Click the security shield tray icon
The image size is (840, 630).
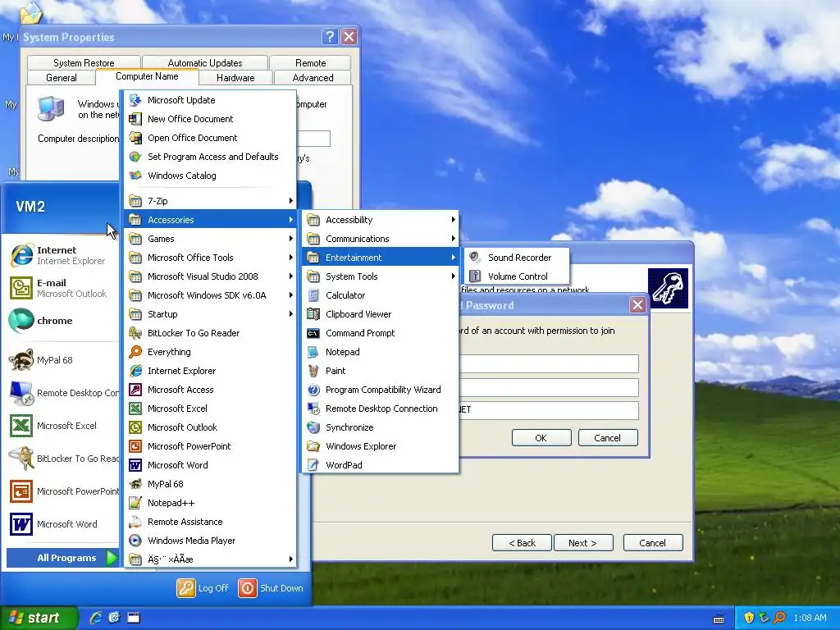click(x=749, y=618)
